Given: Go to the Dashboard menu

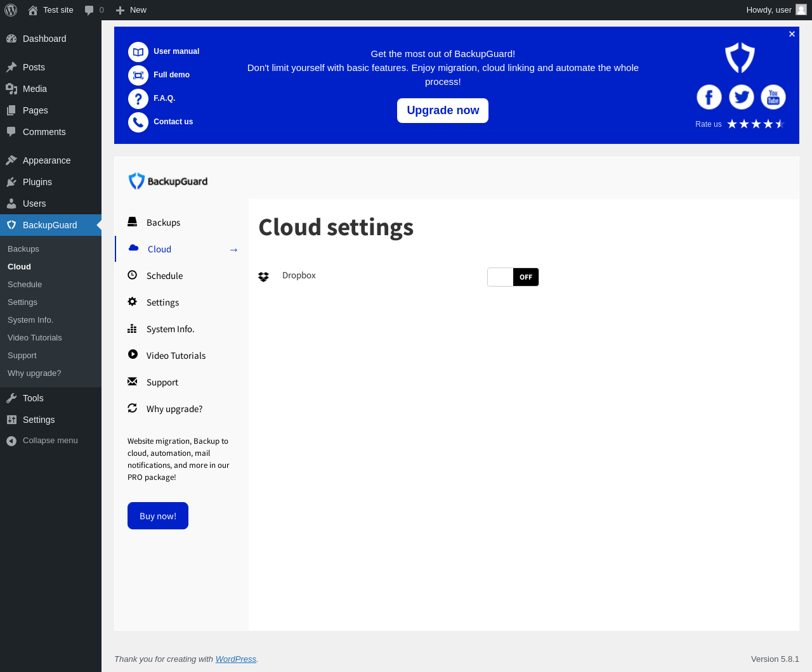Looking at the screenshot, I should [51, 39].
